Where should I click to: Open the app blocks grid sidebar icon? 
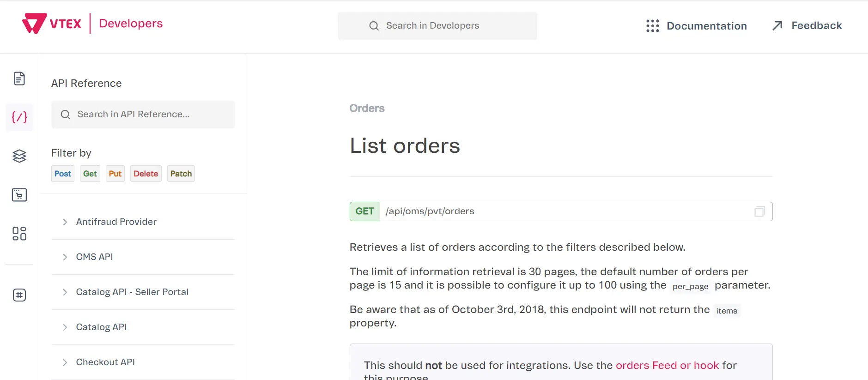[x=19, y=234]
